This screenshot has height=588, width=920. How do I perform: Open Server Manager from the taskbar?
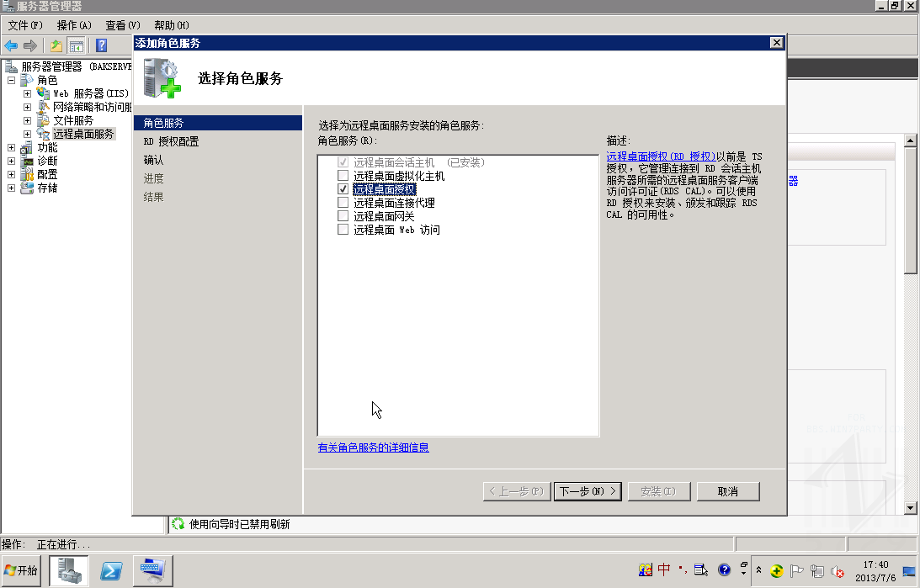[69, 570]
